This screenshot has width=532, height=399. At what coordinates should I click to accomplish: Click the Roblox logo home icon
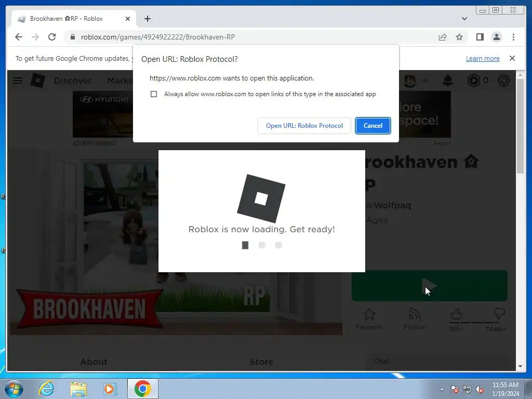tap(37, 81)
